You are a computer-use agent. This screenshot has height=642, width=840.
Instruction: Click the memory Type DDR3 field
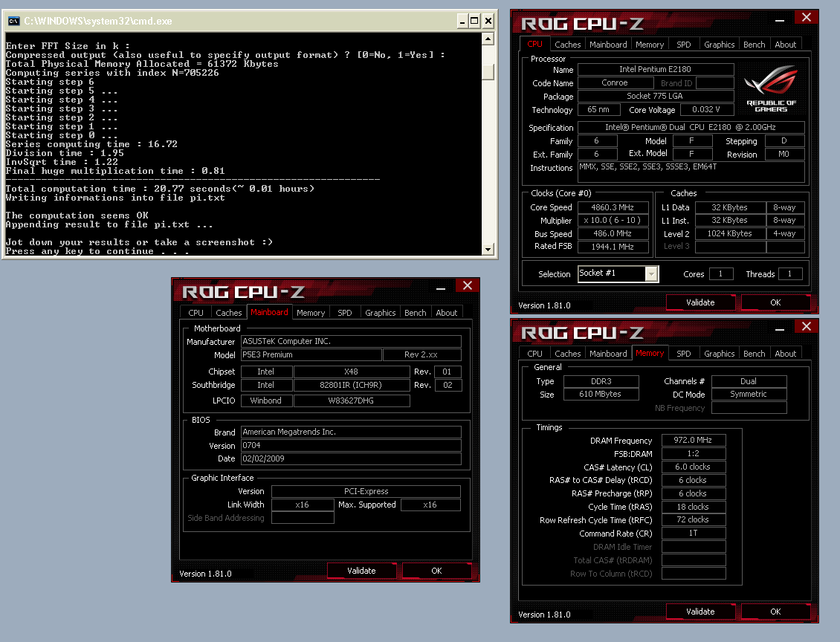pyautogui.click(x=601, y=381)
